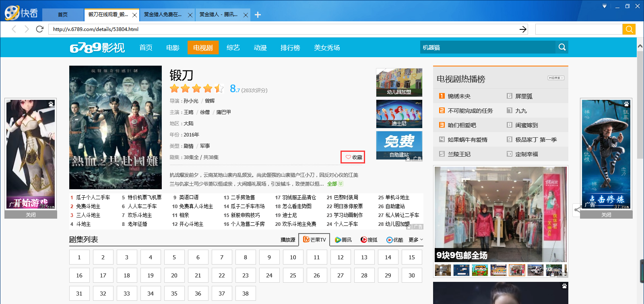Play episode 15

[412, 257]
